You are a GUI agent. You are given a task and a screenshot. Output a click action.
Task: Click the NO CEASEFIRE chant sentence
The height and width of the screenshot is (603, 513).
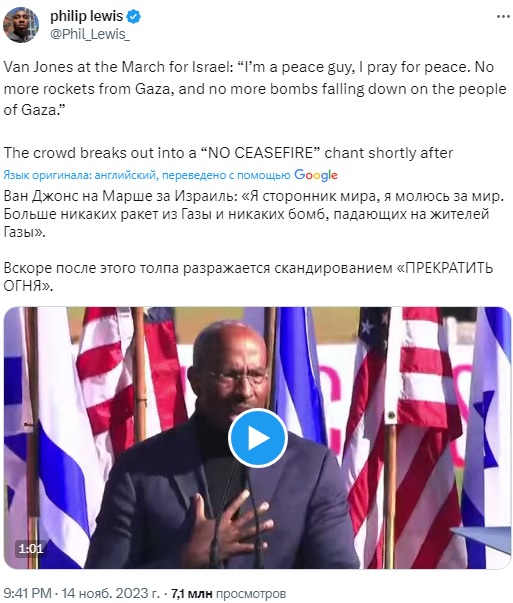pyautogui.click(x=228, y=153)
